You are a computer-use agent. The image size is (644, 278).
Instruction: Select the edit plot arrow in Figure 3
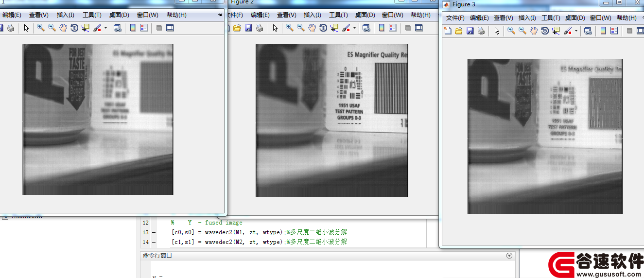coord(497,31)
